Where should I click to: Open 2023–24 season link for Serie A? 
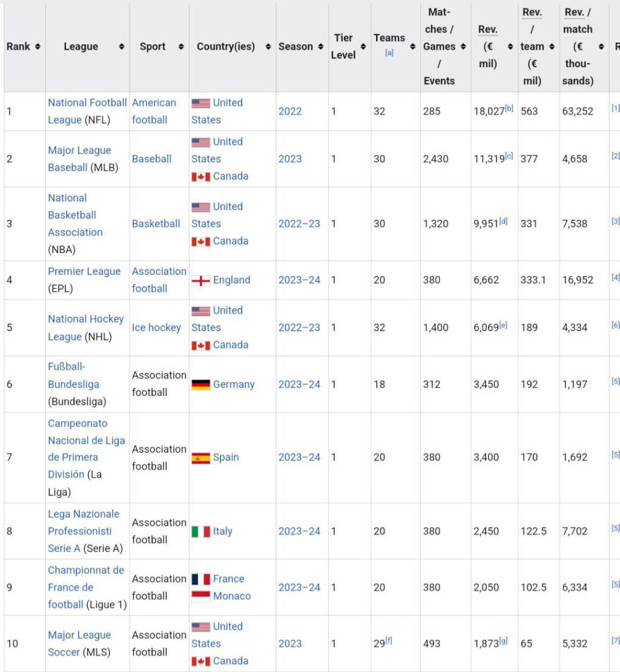click(299, 532)
